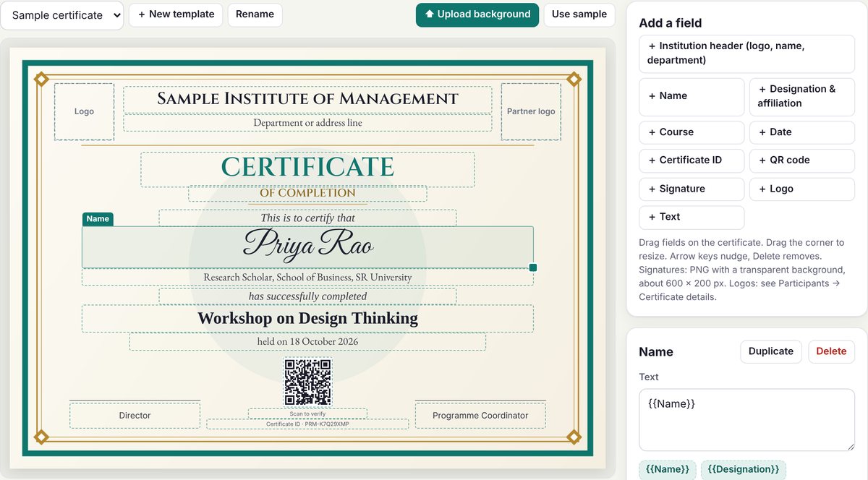Select the 'held on 18 October 2026' field
Image resolution: width=868 pixels, height=480 pixels.
pyautogui.click(x=307, y=342)
